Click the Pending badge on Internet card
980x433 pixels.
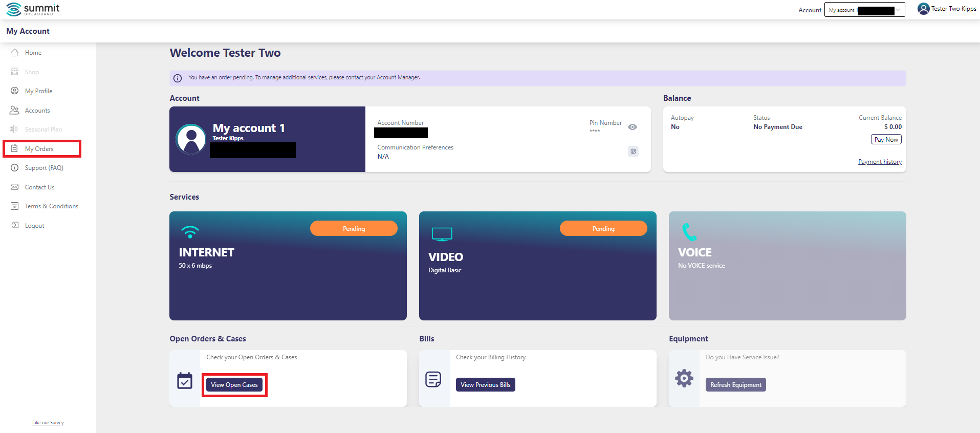(354, 228)
